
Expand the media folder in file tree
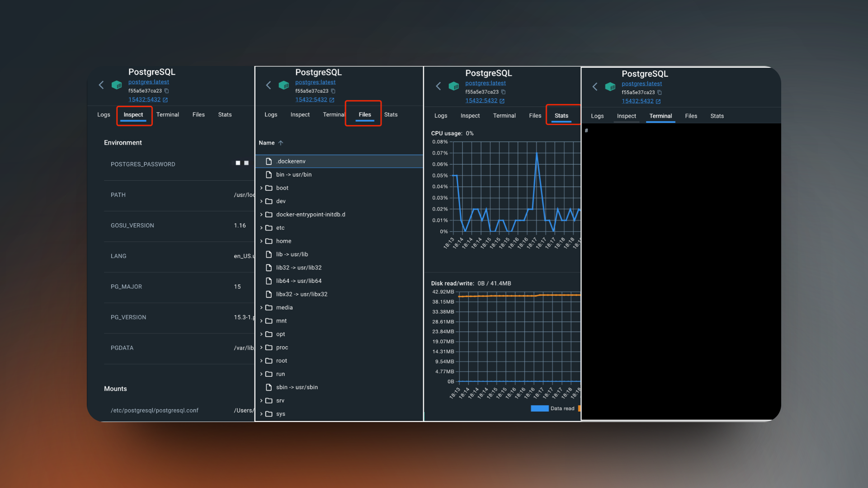[x=261, y=308]
